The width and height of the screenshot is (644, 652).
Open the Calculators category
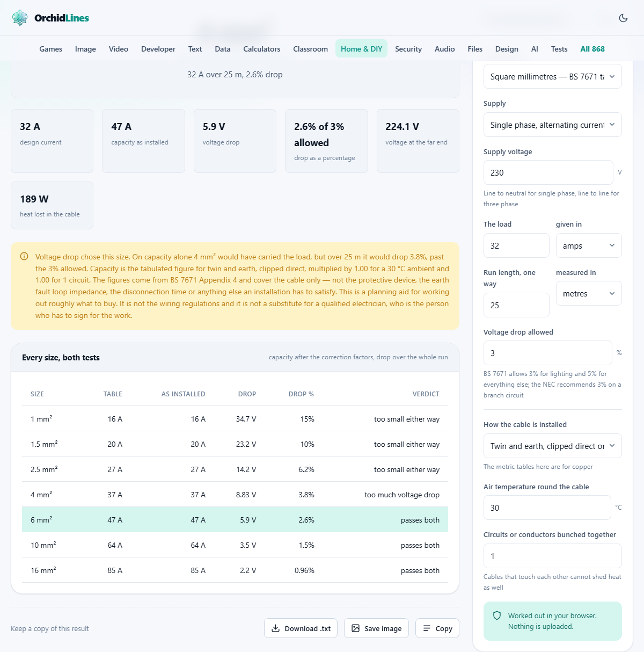(262, 49)
